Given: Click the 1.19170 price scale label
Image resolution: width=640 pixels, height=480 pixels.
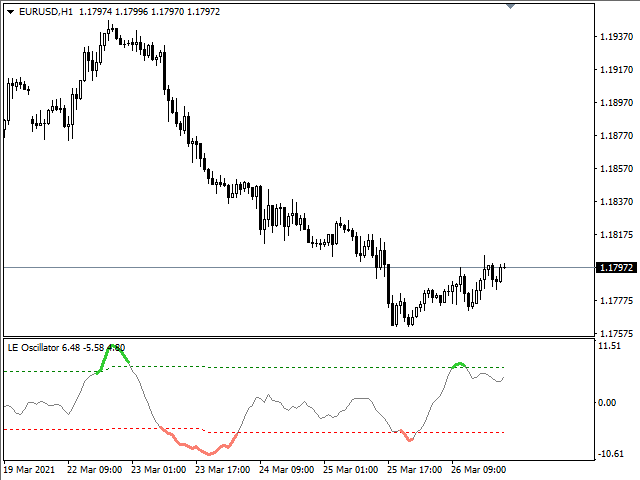Looking at the screenshot, I should [x=616, y=70].
